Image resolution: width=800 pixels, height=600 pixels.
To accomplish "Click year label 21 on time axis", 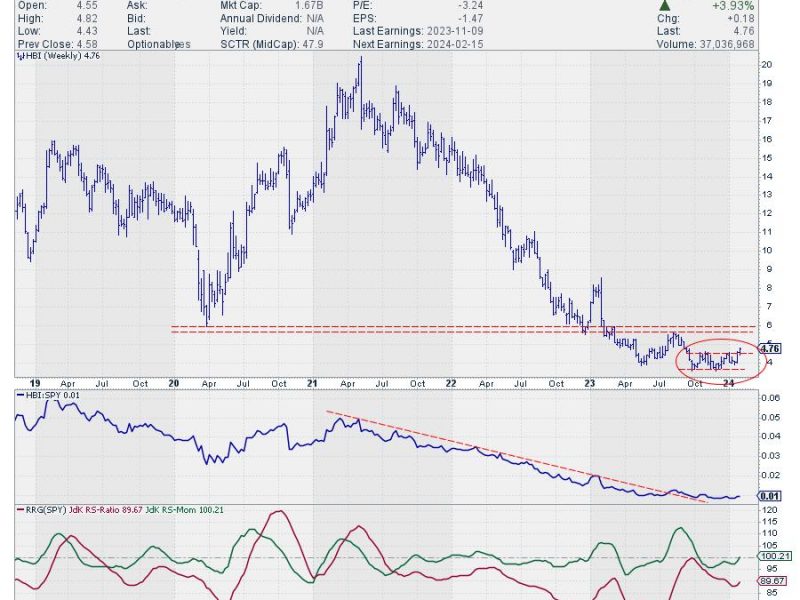I will 312,384.
